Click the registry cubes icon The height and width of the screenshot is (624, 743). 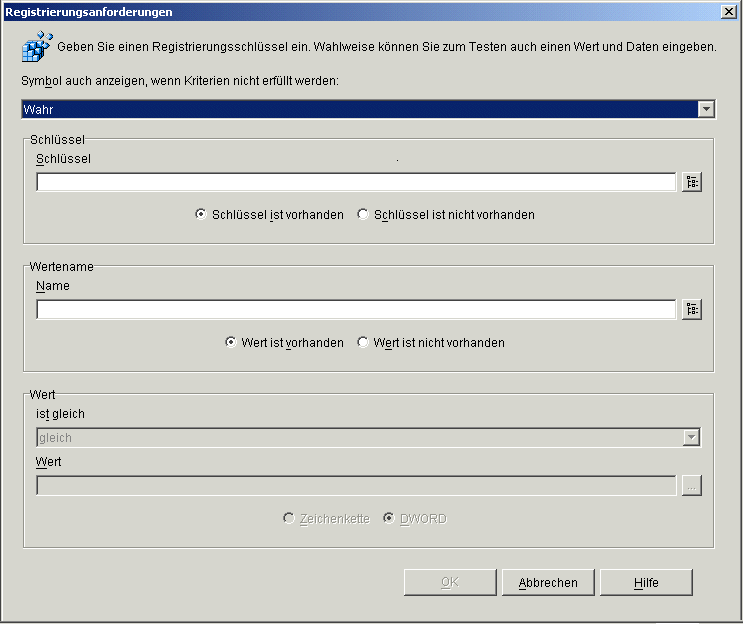tap(37, 47)
